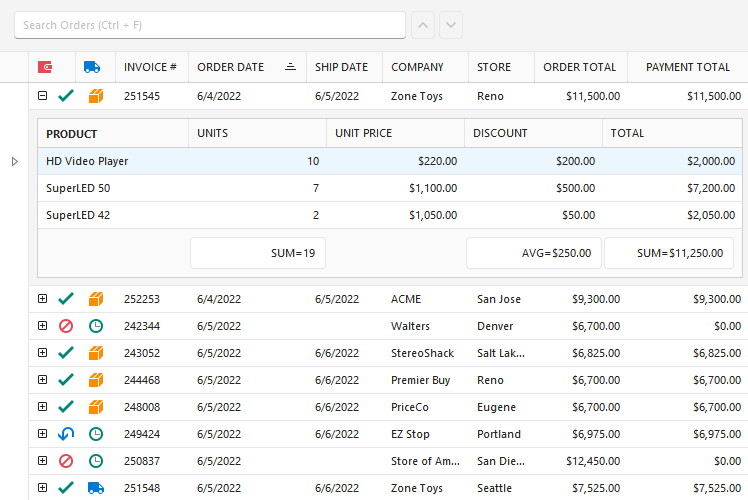Click PRODUCT detail column header
This screenshot has height=500, width=748.
pos(113,134)
